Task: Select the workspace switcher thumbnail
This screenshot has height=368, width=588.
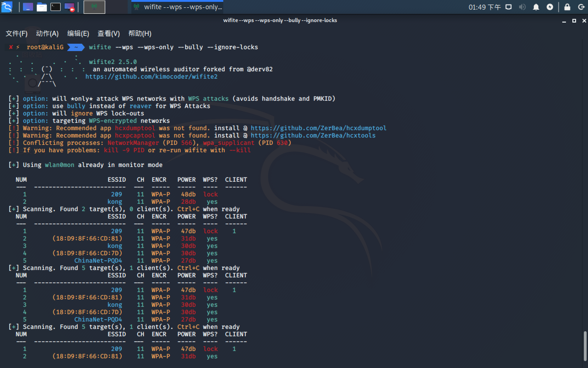Action: pos(94,7)
